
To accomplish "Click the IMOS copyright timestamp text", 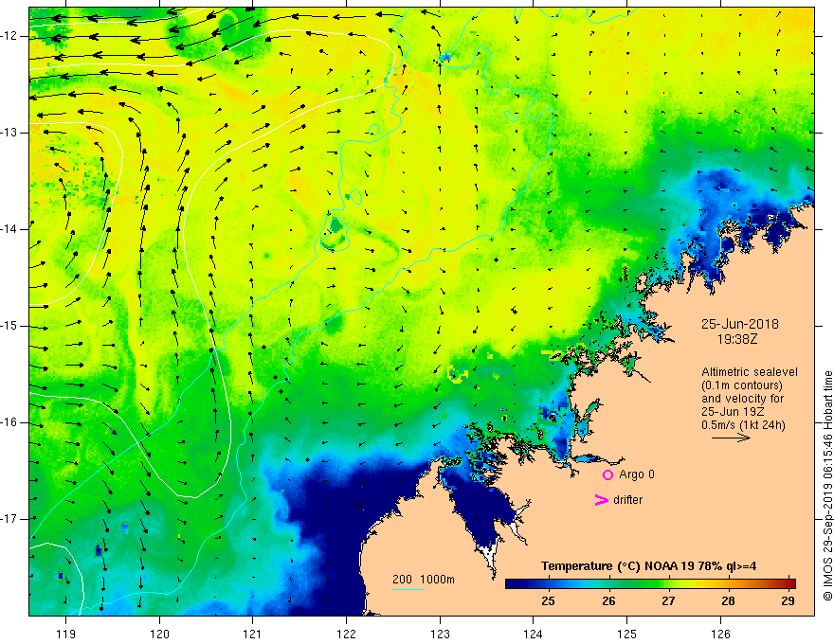I will pos(827,487).
